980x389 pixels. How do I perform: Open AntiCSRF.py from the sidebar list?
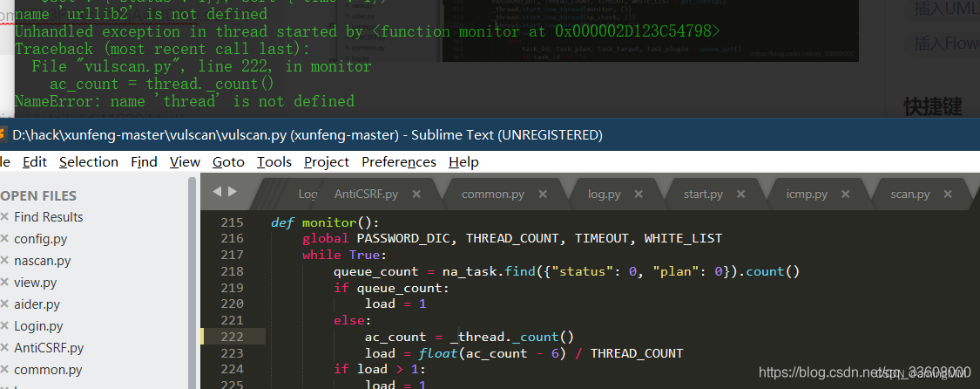pos(49,348)
